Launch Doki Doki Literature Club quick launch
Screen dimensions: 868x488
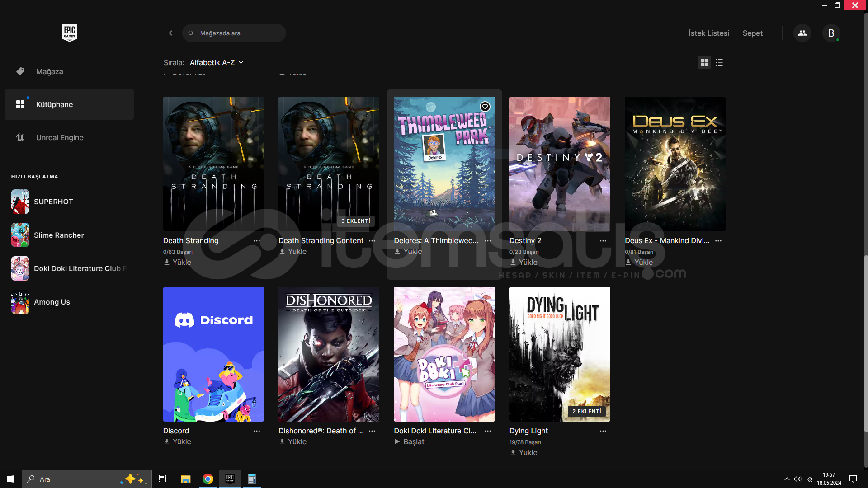[69, 268]
